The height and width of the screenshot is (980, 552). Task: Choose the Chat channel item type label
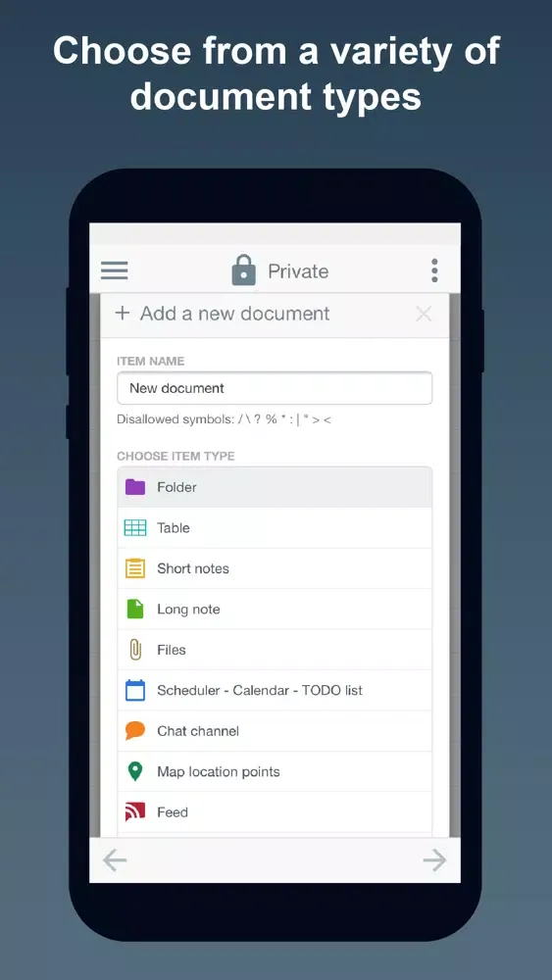[x=198, y=731]
